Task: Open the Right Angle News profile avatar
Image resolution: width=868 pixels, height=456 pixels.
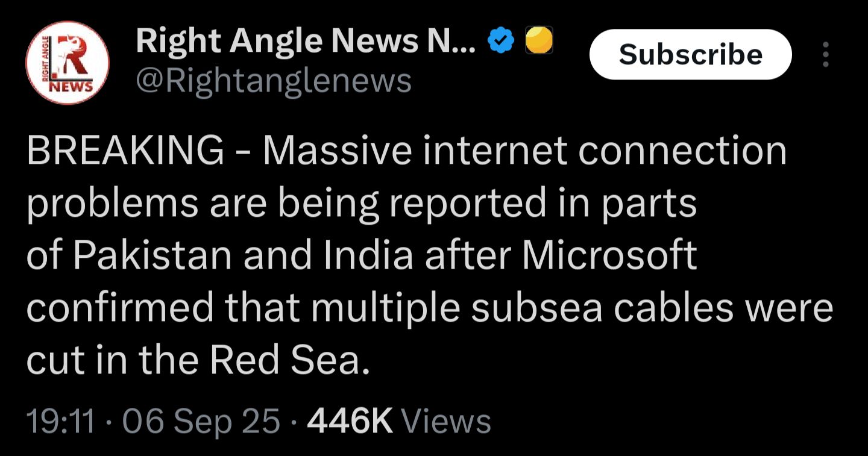Action: tap(68, 63)
